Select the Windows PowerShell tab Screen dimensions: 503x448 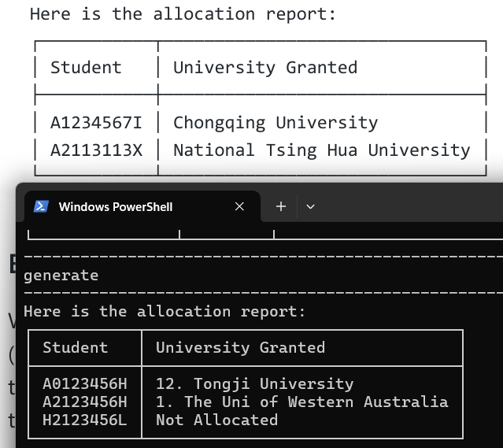click(142, 206)
